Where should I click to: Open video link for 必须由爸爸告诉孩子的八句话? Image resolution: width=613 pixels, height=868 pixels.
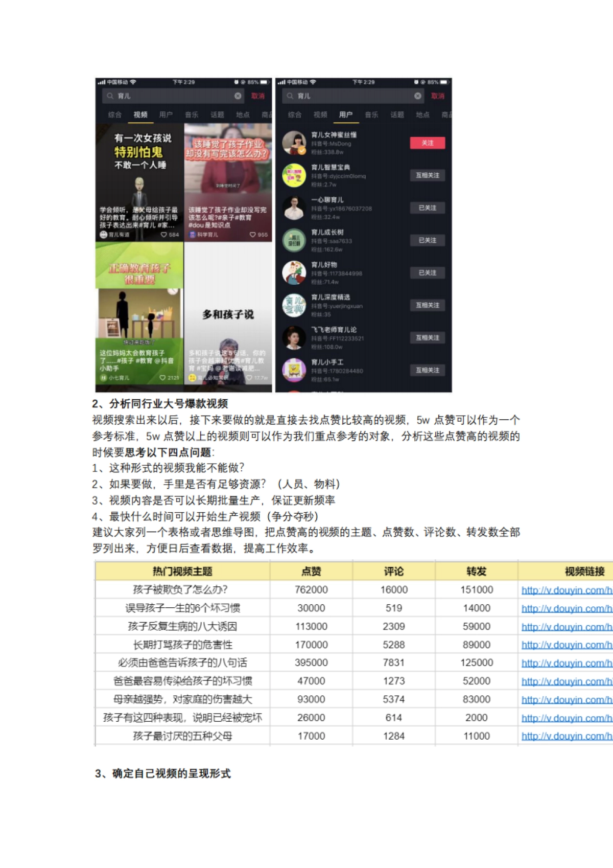tap(567, 664)
